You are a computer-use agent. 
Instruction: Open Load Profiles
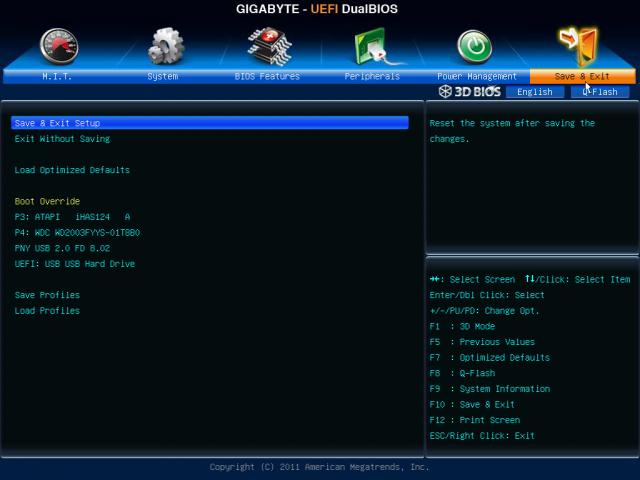click(x=47, y=311)
